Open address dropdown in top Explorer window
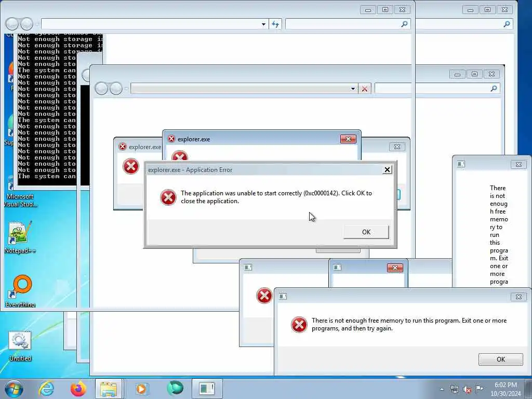The width and height of the screenshot is (532, 399). click(263, 24)
